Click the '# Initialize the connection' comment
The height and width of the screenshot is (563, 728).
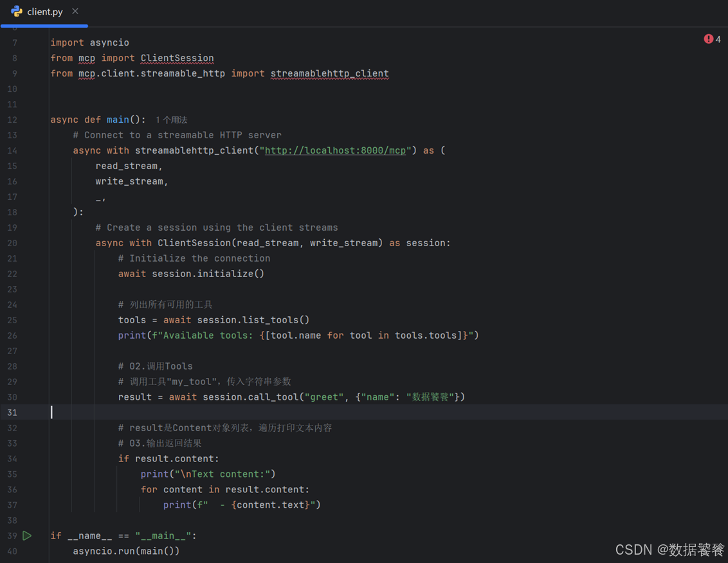coord(194,258)
